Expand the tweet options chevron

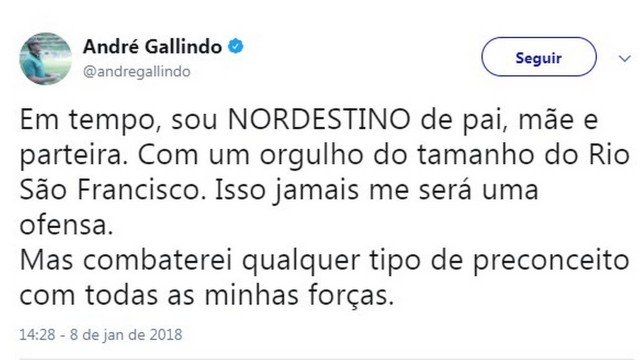click(x=624, y=58)
